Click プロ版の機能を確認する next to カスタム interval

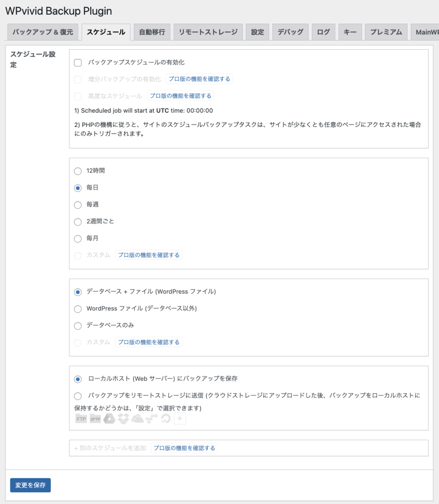149,255
